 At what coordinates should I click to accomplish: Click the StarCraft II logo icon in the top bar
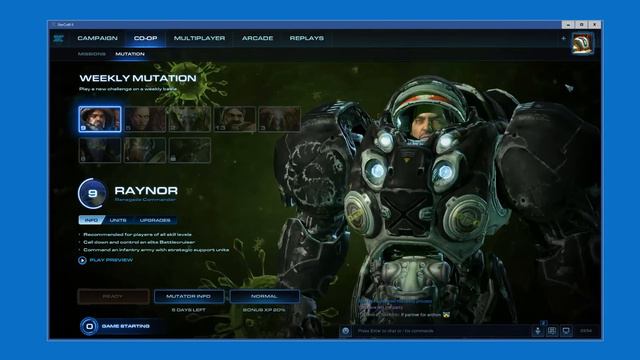[x=58, y=38]
